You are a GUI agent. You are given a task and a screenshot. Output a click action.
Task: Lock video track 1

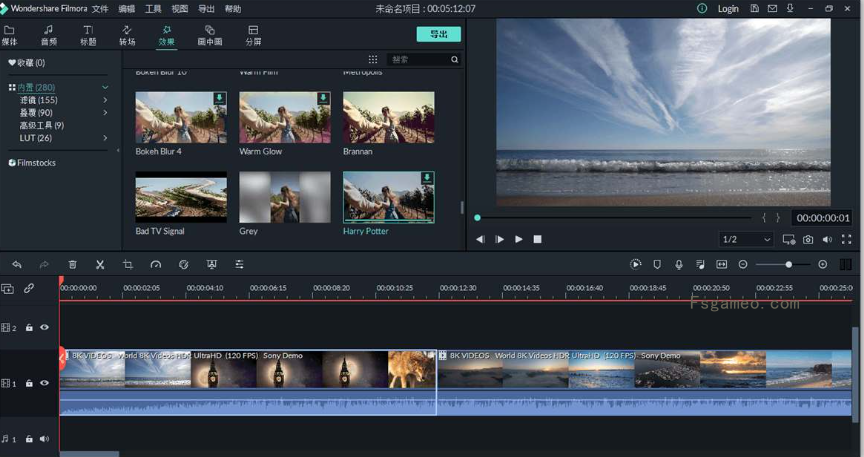point(29,383)
